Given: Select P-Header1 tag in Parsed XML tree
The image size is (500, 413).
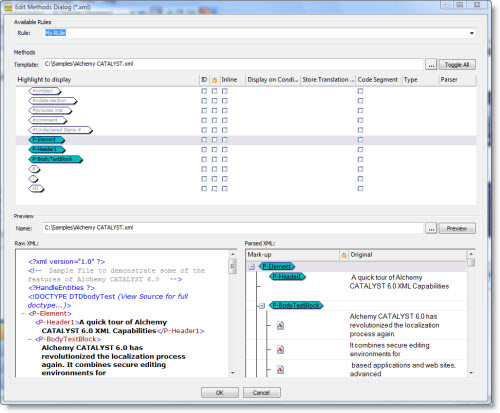Looking at the screenshot, I should [287, 276].
